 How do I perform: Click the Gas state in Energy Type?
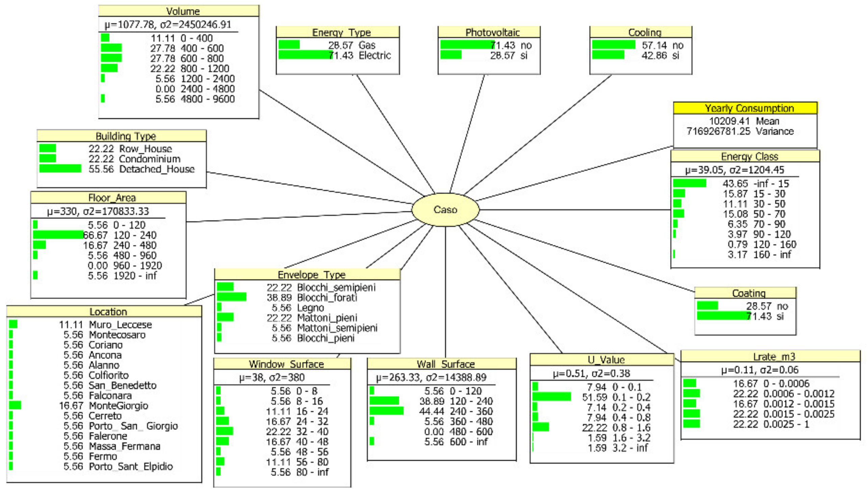pos(367,45)
